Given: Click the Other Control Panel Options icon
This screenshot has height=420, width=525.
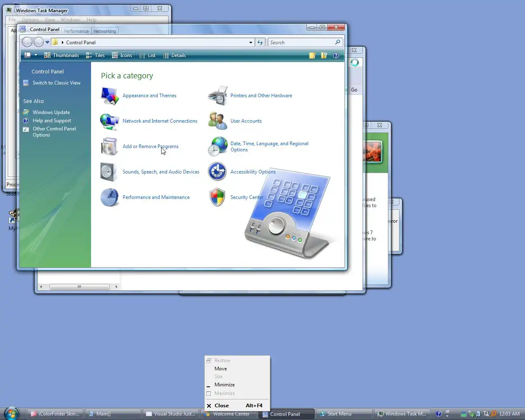Looking at the screenshot, I should coord(26,129).
